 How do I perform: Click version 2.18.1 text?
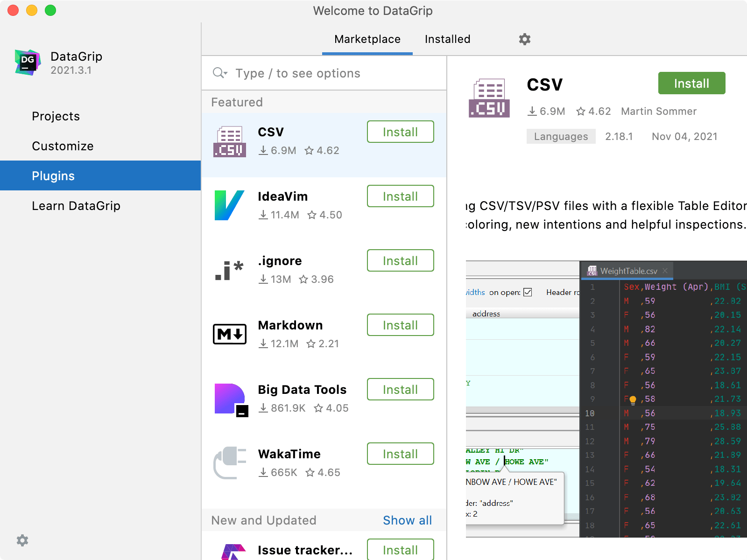click(x=619, y=136)
